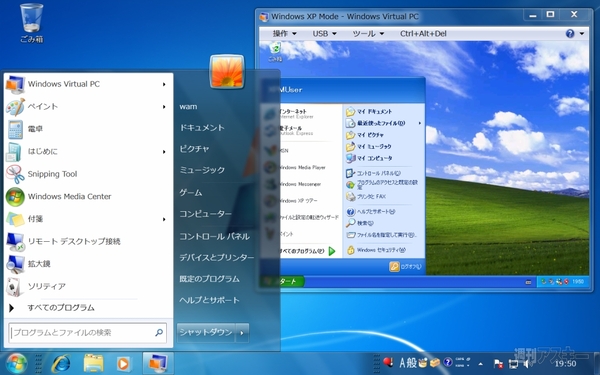Image resolution: width=600 pixels, height=375 pixels.
Task: Click the volume speaker tray icon
Action: (x=527, y=364)
